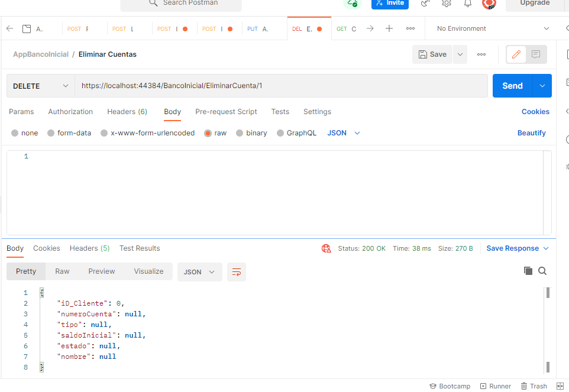Image resolution: width=569 pixels, height=392 pixels.
Task: Select form-data body type
Action: pyautogui.click(x=69, y=133)
